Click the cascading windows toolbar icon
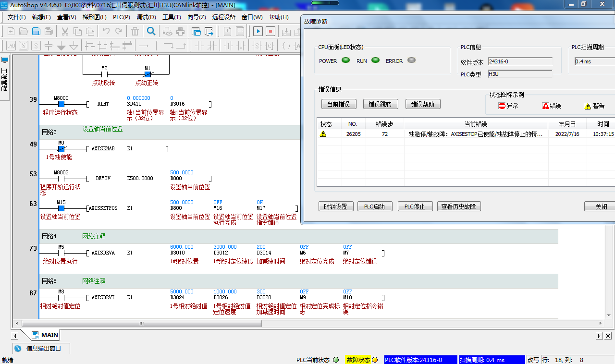The height and width of the screenshot is (364, 615). point(196,32)
